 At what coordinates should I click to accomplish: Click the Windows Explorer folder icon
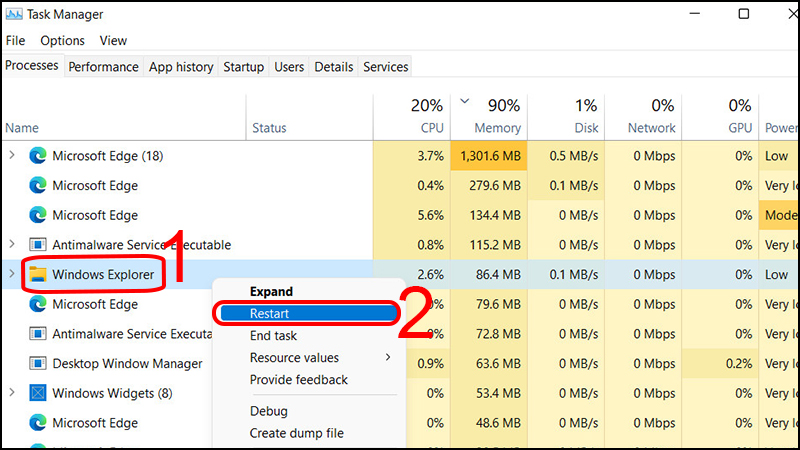38,274
